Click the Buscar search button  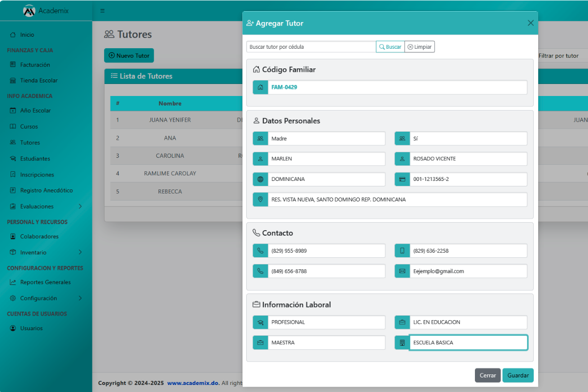click(390, 47)
